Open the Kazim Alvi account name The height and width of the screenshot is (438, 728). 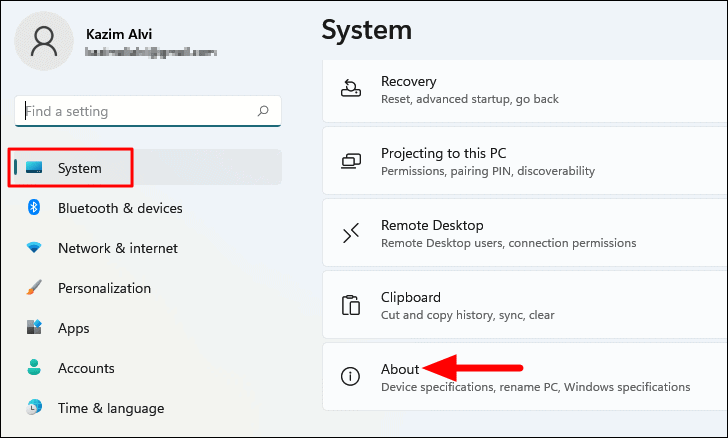119,34
